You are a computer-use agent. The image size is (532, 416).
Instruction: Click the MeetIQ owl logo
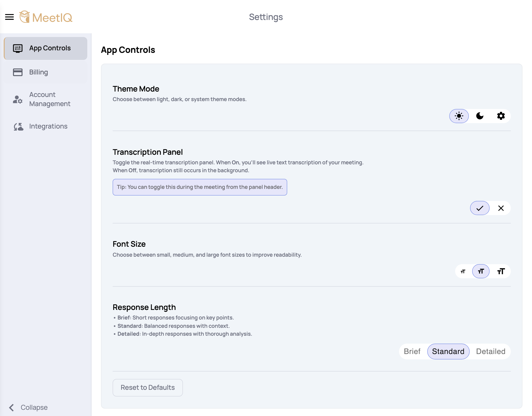tap(24, 17)
